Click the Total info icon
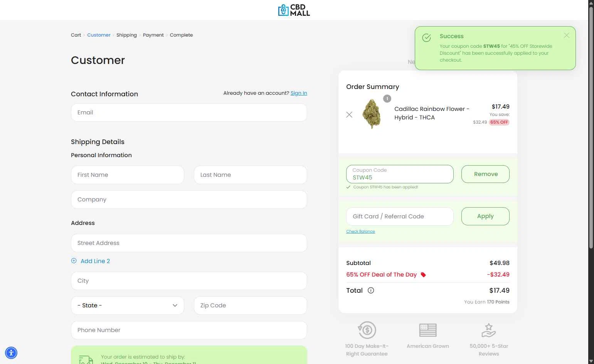Image resolution: width=594 pixels, height=364 pixels. [x=371, y=290]
